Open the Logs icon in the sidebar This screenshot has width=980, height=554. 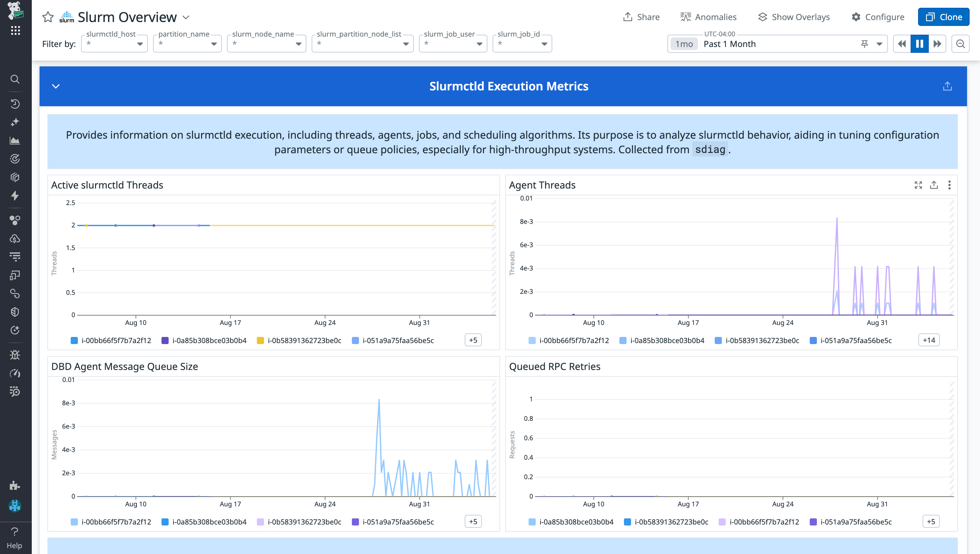(x=15, y=257)
